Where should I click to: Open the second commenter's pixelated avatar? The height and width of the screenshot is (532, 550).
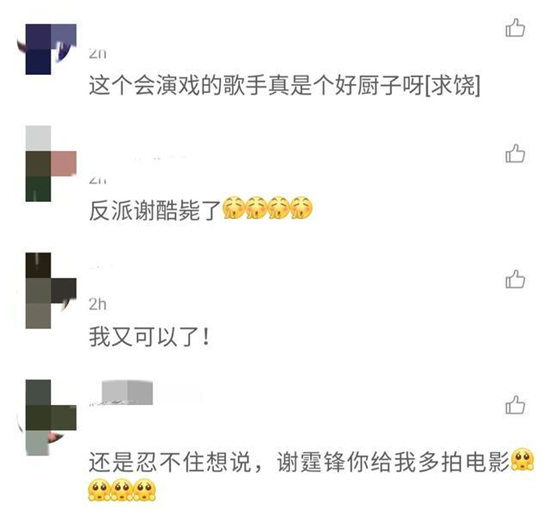click(51, 164)
